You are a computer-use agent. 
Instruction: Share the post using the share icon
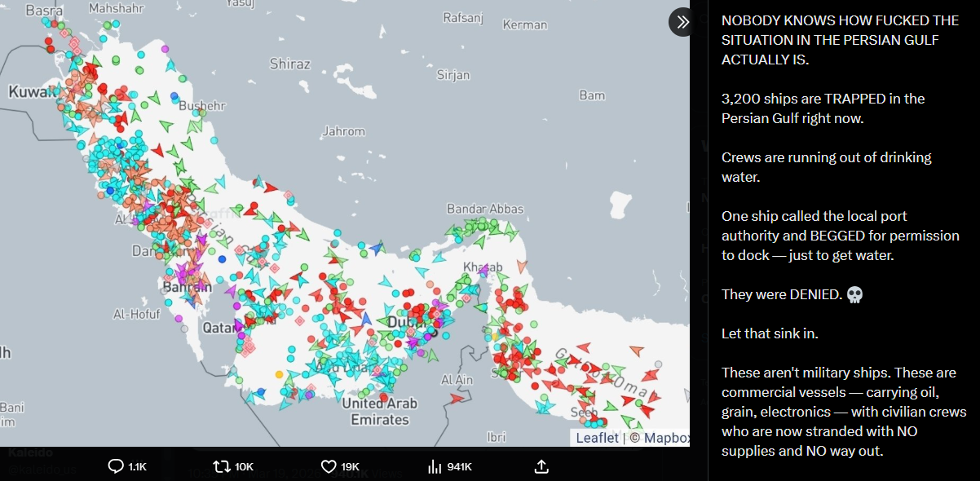point(540,465)
